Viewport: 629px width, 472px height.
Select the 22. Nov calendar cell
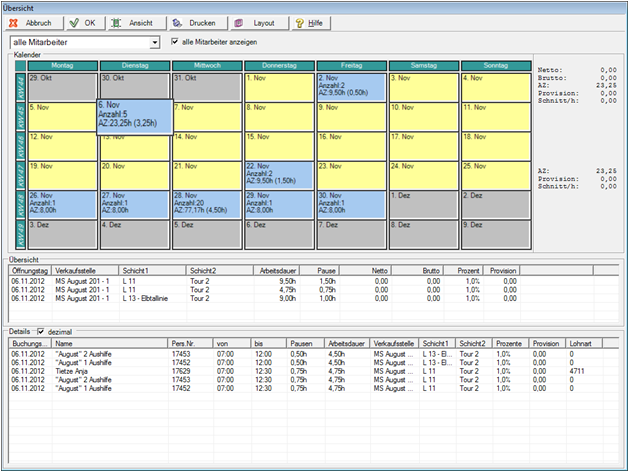click(279, 176)
